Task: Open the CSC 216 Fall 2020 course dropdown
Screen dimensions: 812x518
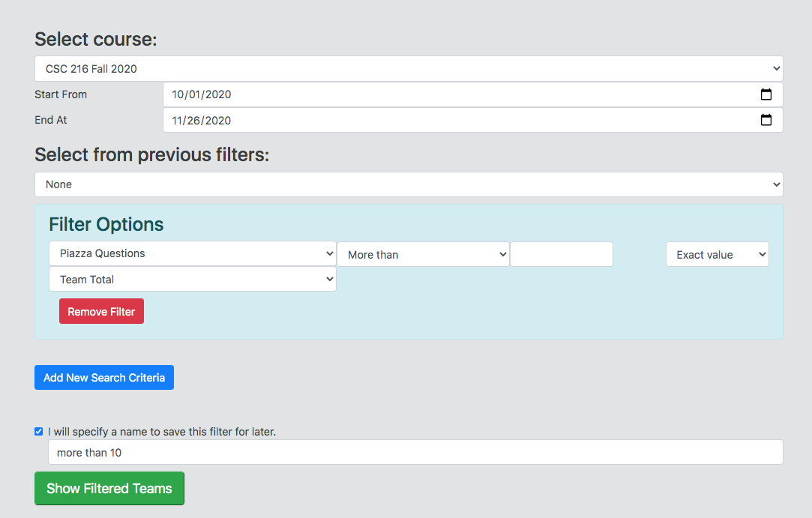Action: (409, 68)
